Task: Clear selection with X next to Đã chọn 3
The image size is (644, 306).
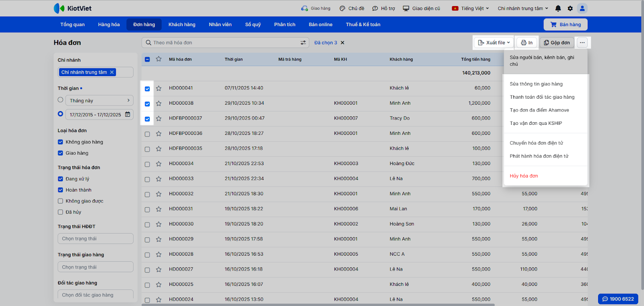Action: click(x=343, y=43)
